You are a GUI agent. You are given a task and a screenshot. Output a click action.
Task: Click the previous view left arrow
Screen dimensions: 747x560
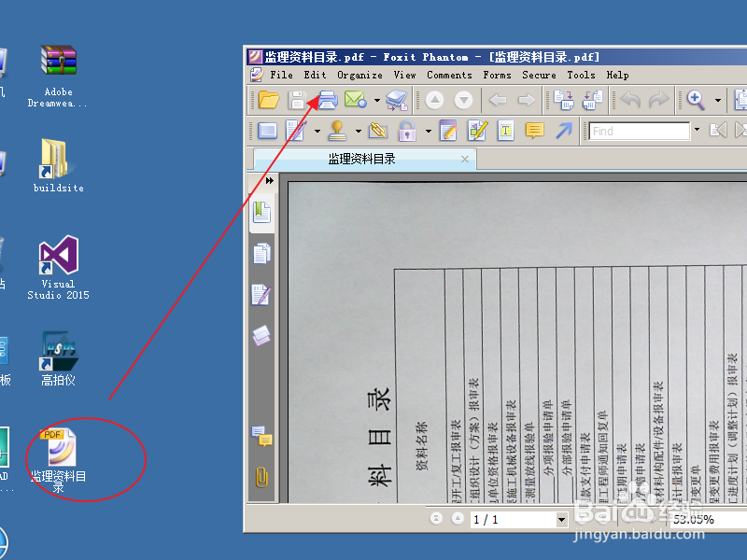[x=498, y=100]
